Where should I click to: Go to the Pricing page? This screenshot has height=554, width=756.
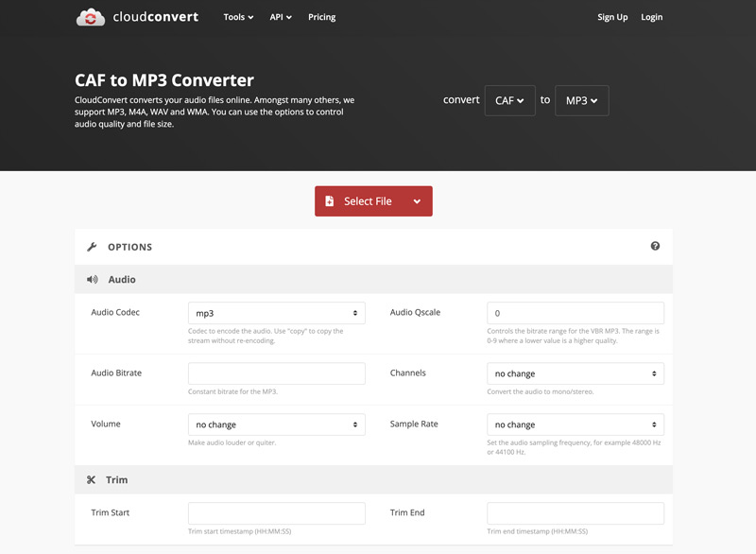coord(321,17)
